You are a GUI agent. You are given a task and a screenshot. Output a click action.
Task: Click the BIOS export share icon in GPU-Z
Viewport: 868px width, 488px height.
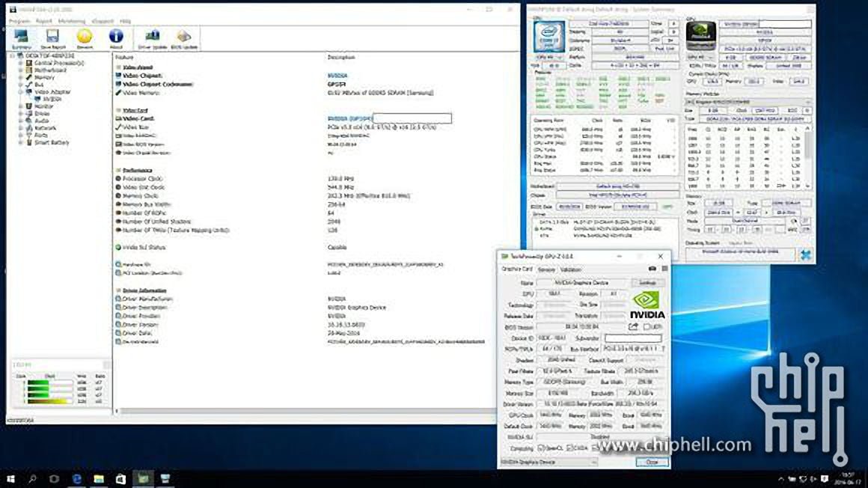(633, 327)
